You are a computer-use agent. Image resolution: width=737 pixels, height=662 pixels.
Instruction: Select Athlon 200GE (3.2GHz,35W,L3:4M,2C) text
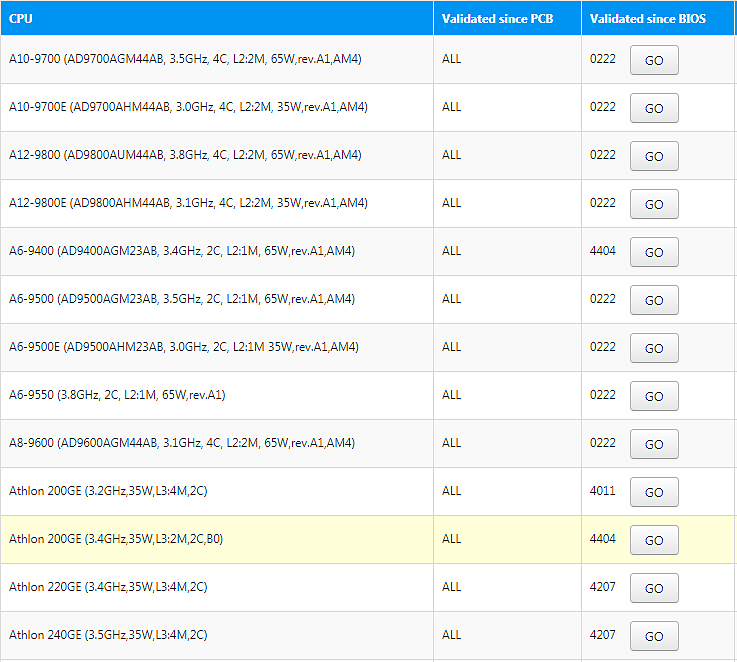pos(108,490)
